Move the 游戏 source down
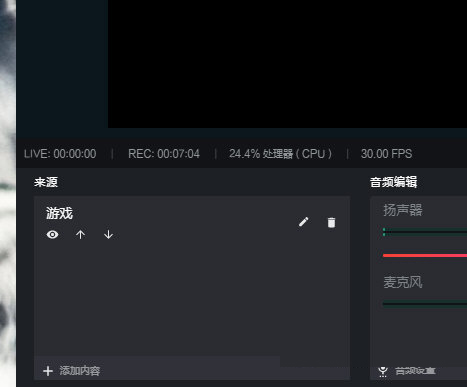The height and width of the screenshot is (387, 467). (x=108, y=235)
